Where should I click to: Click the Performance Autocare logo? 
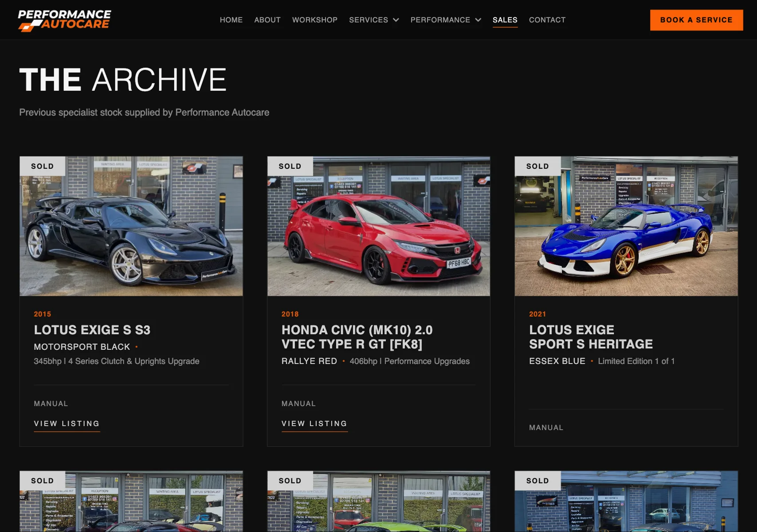tap(64, 20)
